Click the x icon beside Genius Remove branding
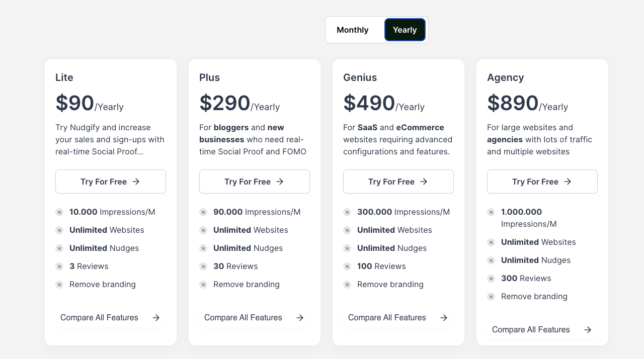This screenshot has height=359, width=644. pos(347,285)
